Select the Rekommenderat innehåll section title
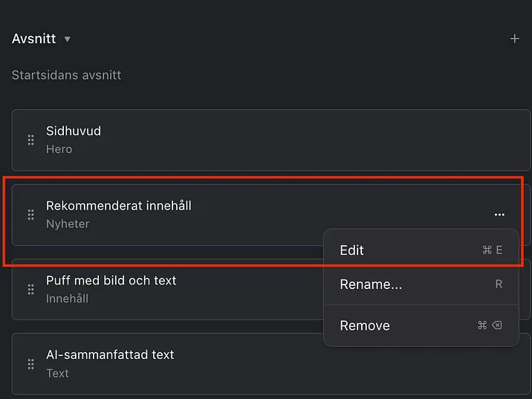The height and width of the screenshot is (399, 532). 118,206
